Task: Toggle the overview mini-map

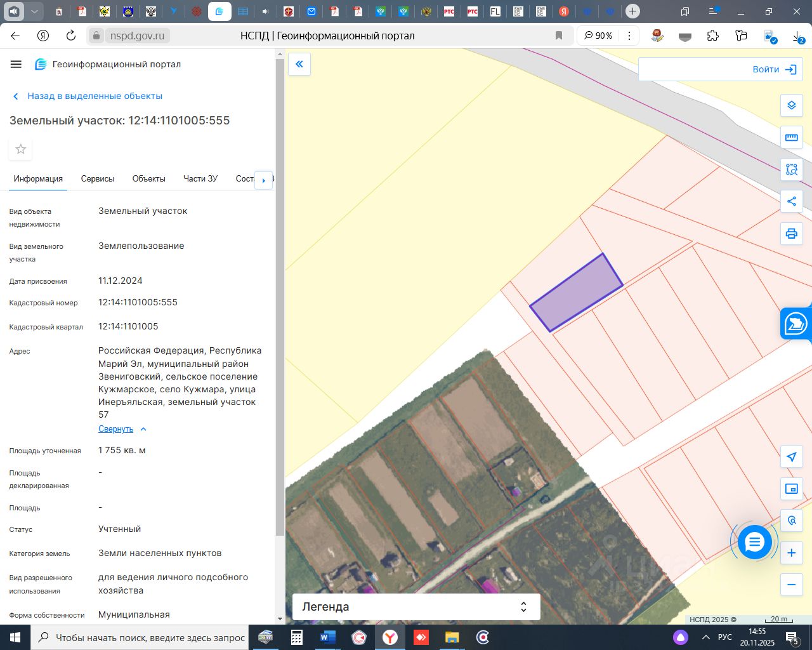Action: (791, 489)
